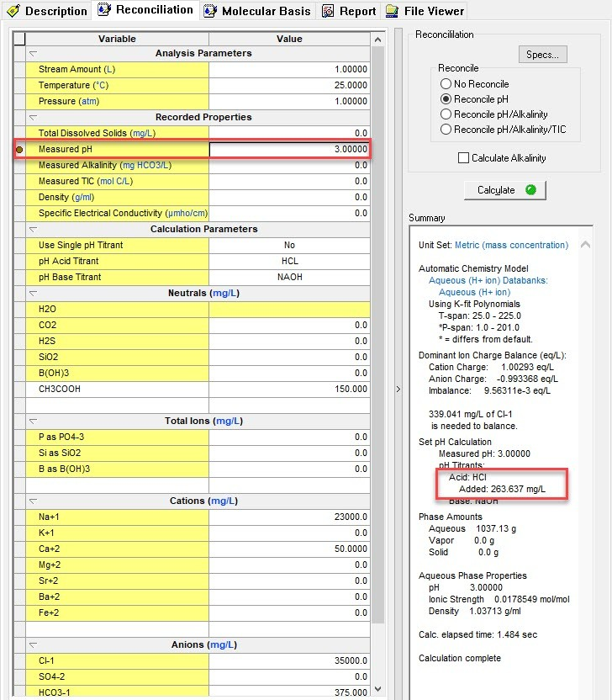The image size is (612, 700).
Task: Click the CH3COOH value 150.000
Action: tap(289, 389)
